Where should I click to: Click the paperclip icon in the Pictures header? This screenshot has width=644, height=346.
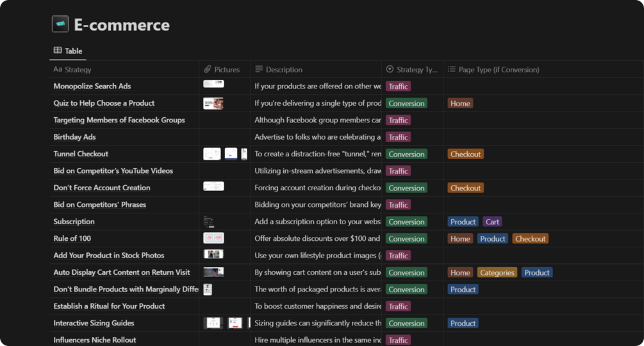click(208, 69)
